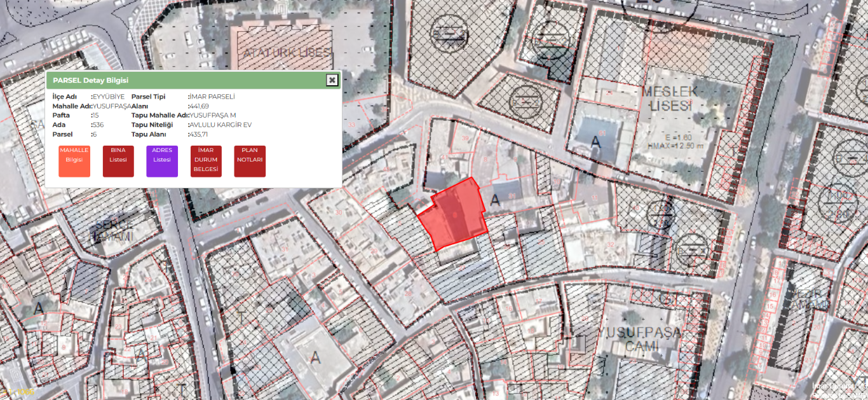Close the PARSEL Detay Bilgisi popup
Image resolution: width=868 pixels, height=400 pixels.
pos(332,80)
